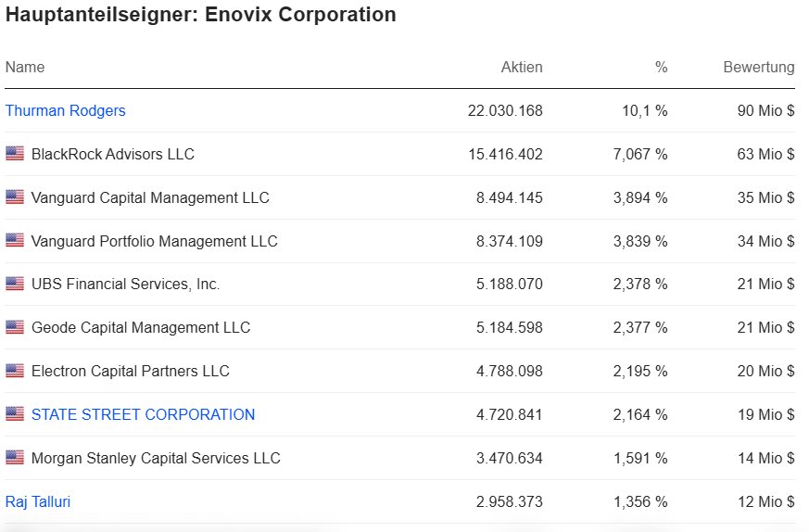
Task: Open the STATE STREET CORPORATION link
Action: (x=143, y=414)
